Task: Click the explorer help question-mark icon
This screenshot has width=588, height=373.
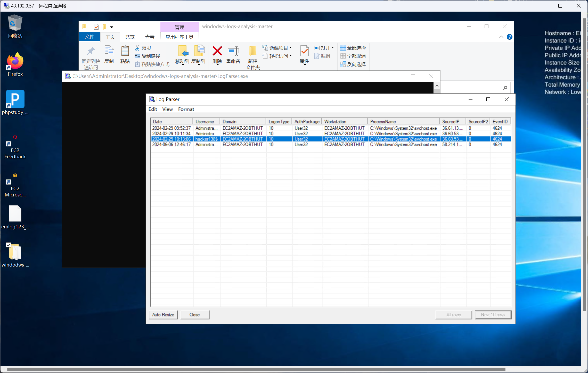Action: coord(509,37)
